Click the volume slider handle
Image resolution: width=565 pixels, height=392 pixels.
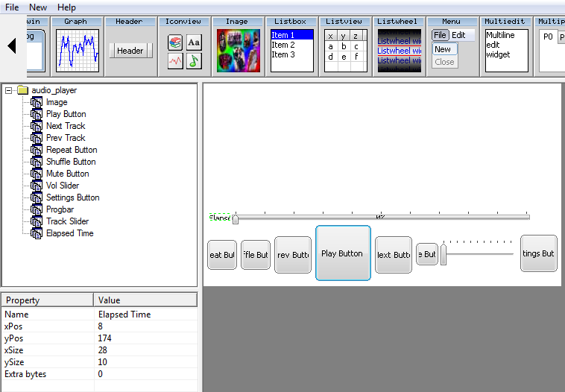click(x=444, y=256)
